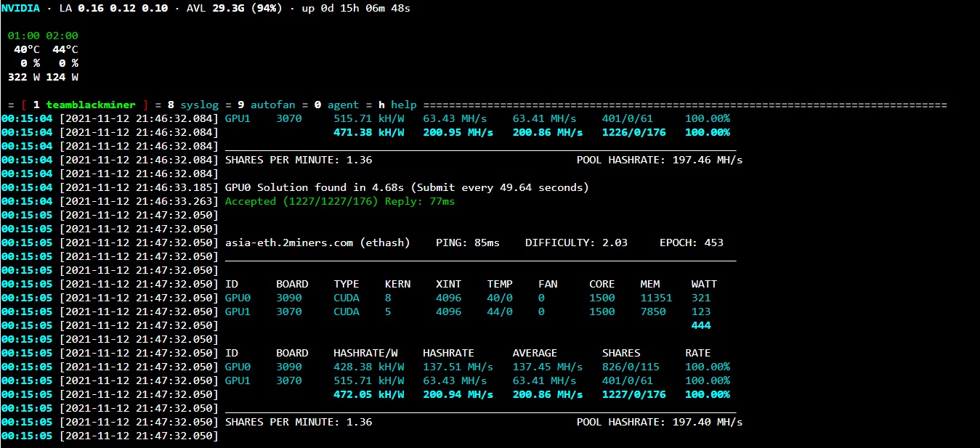The height and width of the screenshot is (448, 980).
Task: Select the "GPU0 Solution found in 4.68s" line
Action: (x=407, y=187)
